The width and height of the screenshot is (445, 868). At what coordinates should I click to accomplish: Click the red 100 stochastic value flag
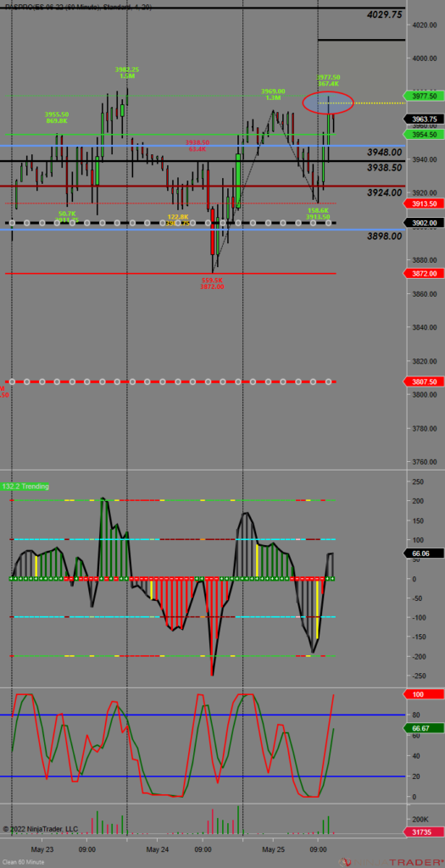click(x=425, y=694)
